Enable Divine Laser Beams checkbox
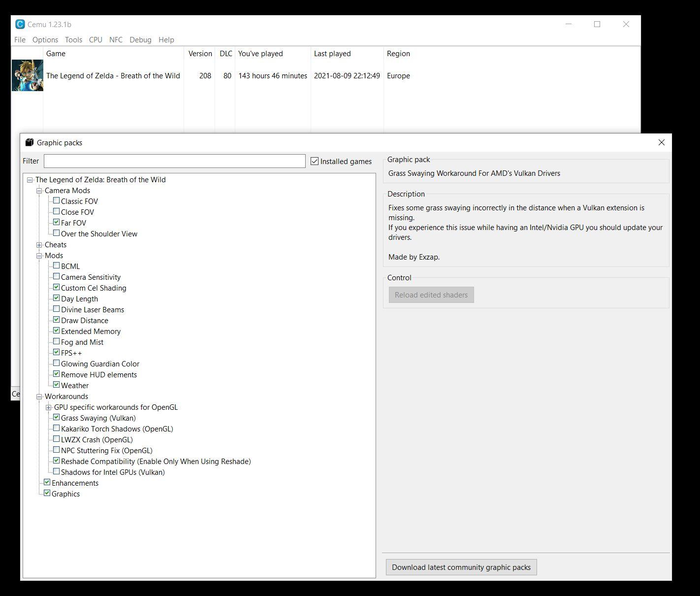The image size is (700, 596). click(x=56, y=309)
